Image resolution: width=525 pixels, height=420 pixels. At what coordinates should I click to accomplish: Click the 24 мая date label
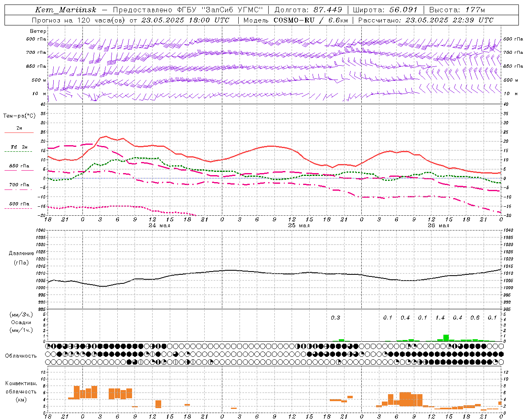159,226
